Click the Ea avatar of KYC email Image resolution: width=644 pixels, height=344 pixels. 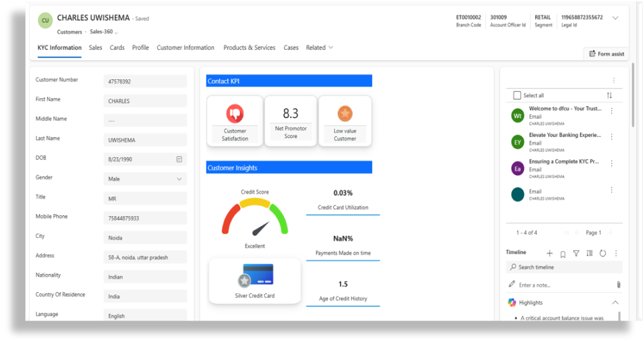point(517,169)
